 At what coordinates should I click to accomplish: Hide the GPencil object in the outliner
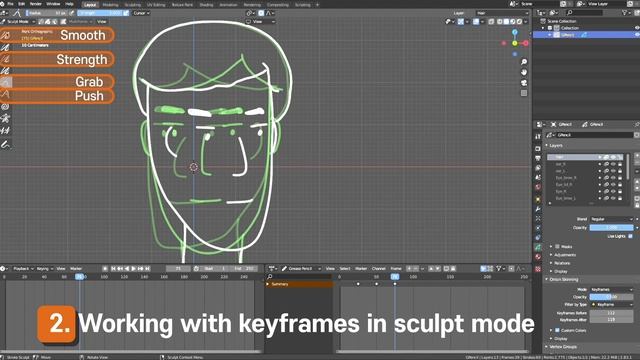tap(637, 35)
